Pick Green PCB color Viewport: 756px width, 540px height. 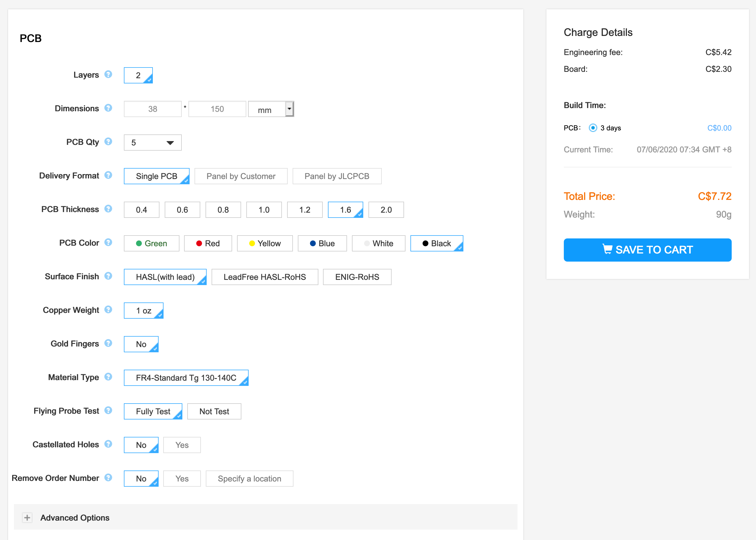151,243
